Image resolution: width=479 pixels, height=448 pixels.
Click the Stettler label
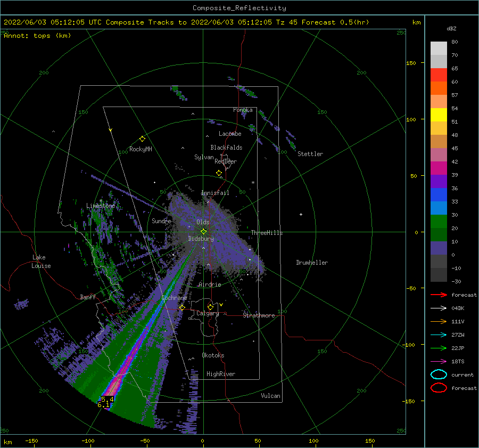pyautogui.click(x=310, y=154)
